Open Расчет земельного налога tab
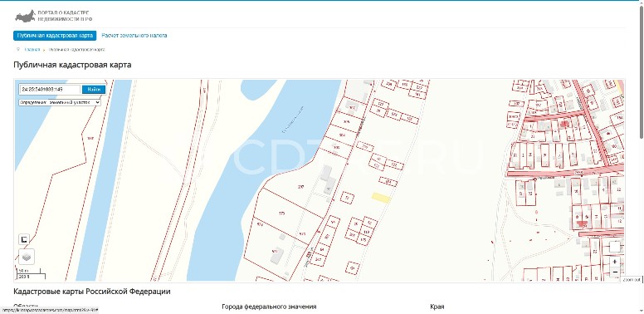 pyautogui.click(x=134, y=36)
